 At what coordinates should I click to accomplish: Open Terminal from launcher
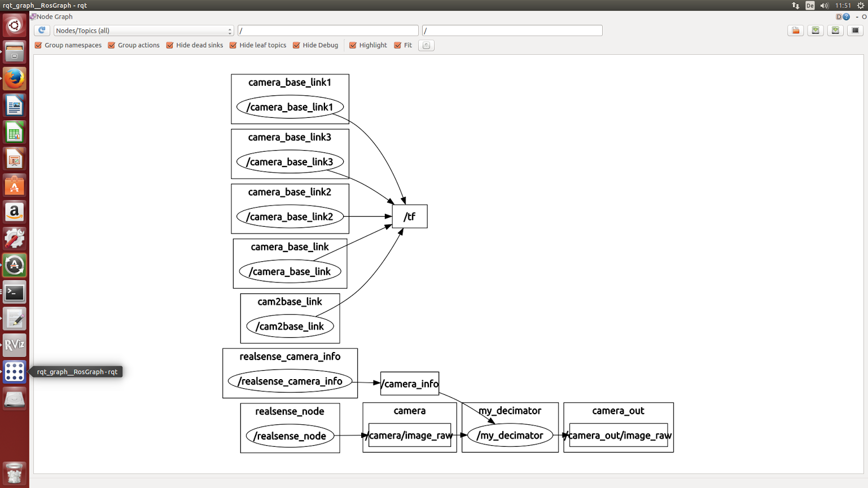(x=15, y=292)
